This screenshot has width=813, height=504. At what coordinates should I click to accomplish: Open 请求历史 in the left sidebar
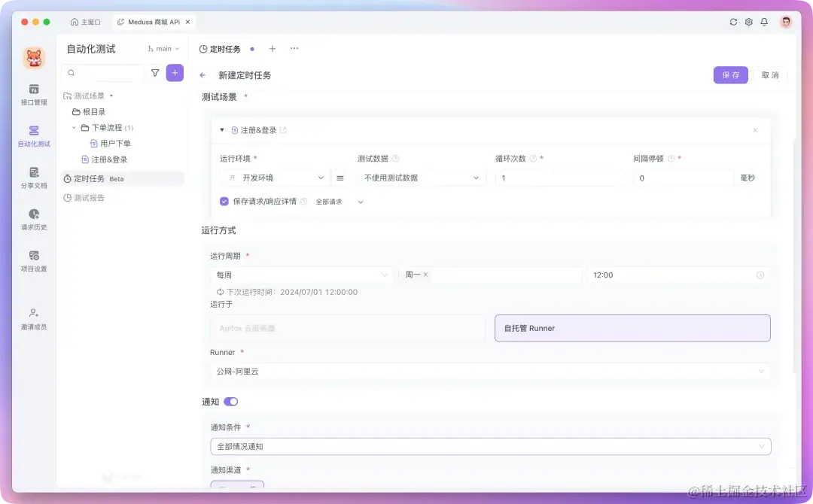[x=33, y=220]
